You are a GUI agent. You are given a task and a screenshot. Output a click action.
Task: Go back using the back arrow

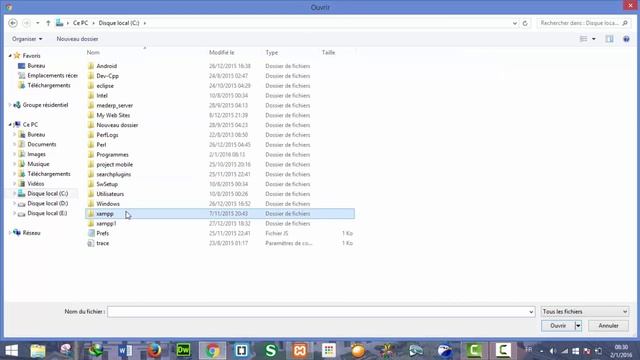(13, 23)
